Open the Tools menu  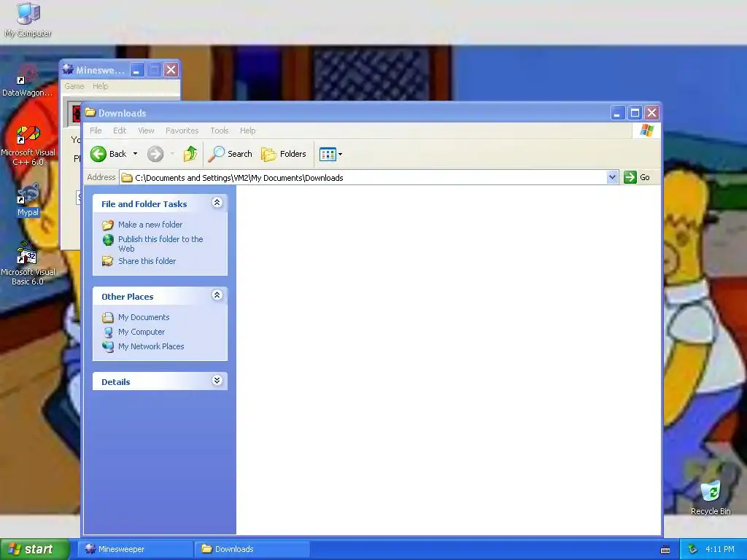click(219, 131)
